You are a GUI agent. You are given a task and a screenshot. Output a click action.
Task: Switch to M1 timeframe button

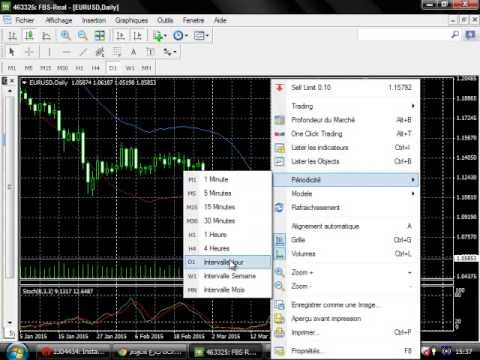tap(12, 68)
